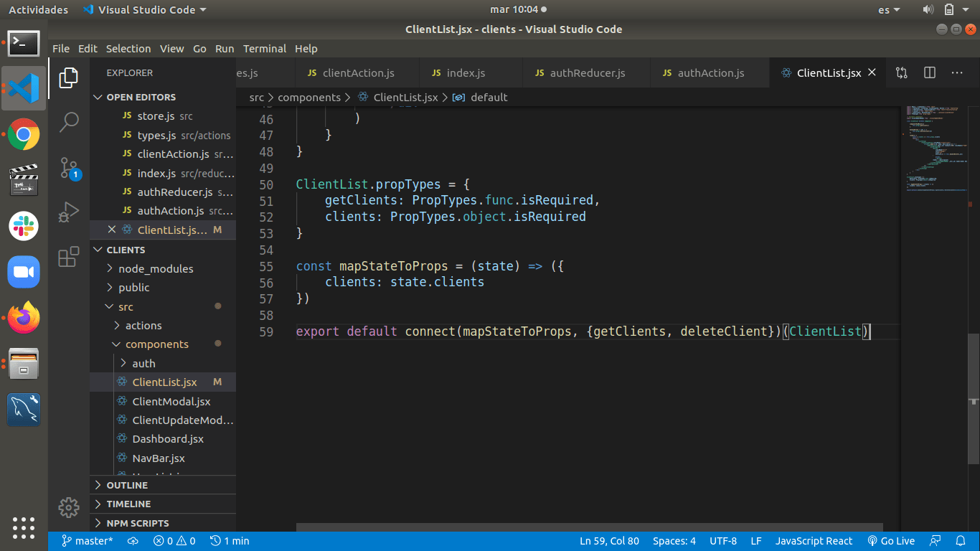Open the Search view in activity bar

[x=69, y=122]
